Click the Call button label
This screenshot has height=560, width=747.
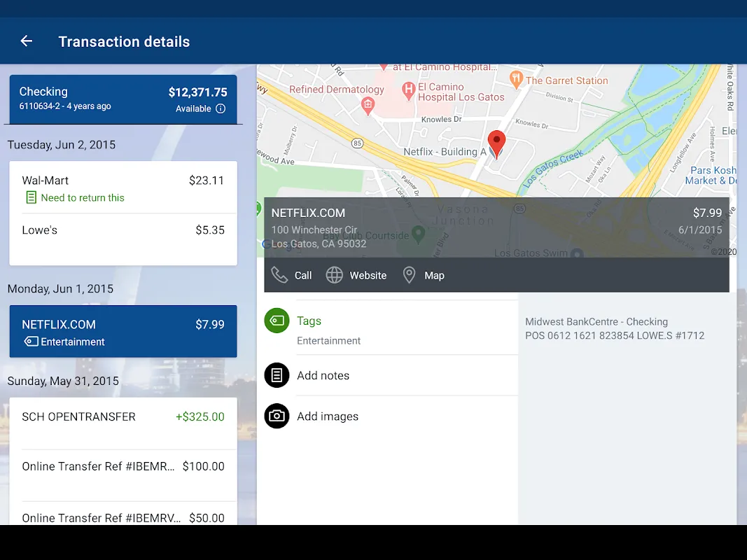pyautogui.click(x=303, y=275)
